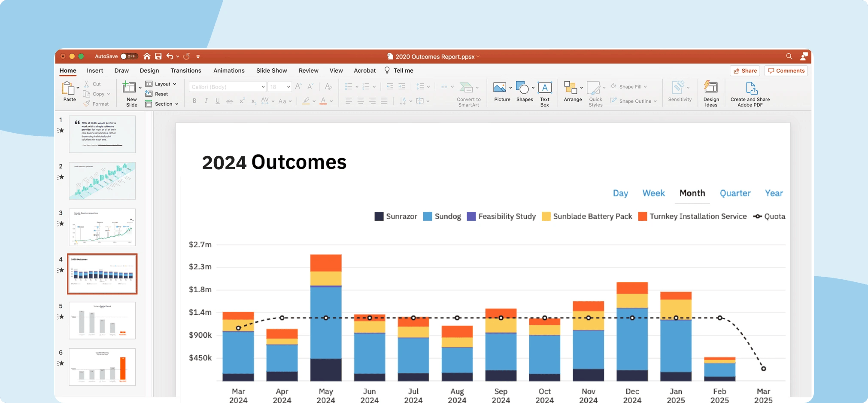Open the Shapes gallery
This screenshot has width=868, height=403.
pos(523,92)
